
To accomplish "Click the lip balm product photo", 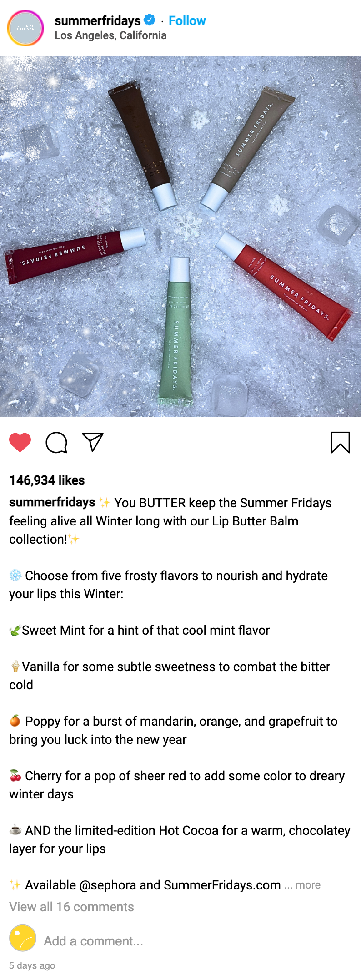I will (180, 237).
